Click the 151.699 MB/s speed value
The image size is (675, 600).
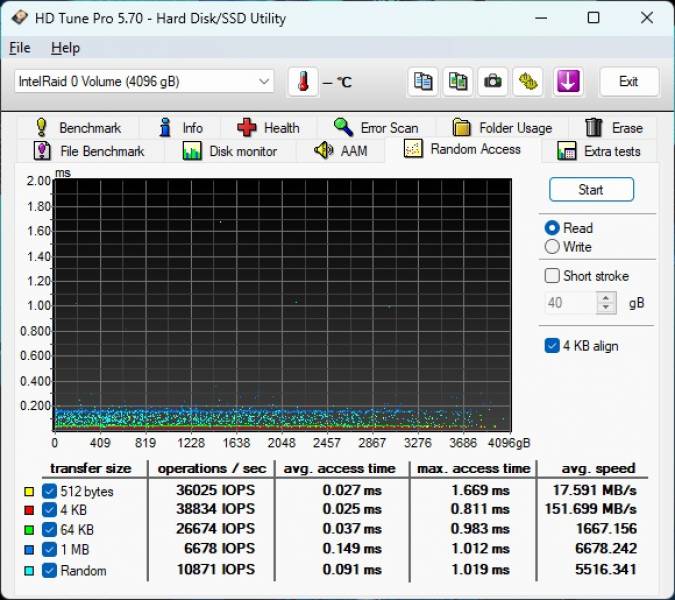(x=591, y=509)
